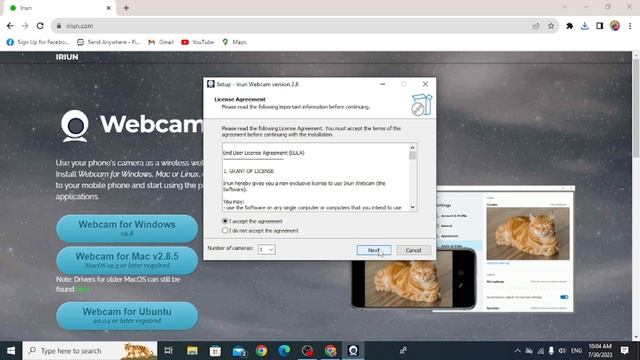Select 'I accept the agreement' radio button
The width and height of the screenshot is (640, 360).
pyautogui.click(x=225, y=221)
